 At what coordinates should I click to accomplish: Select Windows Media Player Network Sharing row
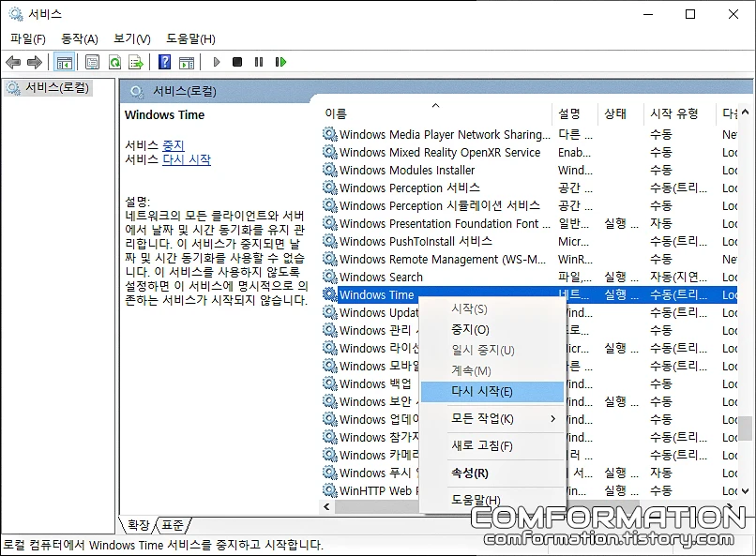[x=529, y=134]
